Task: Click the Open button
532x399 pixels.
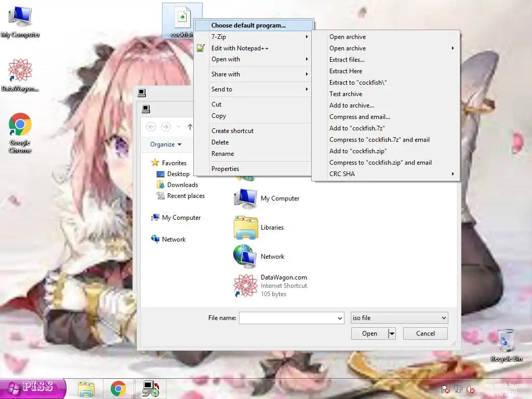Action: 369,334
